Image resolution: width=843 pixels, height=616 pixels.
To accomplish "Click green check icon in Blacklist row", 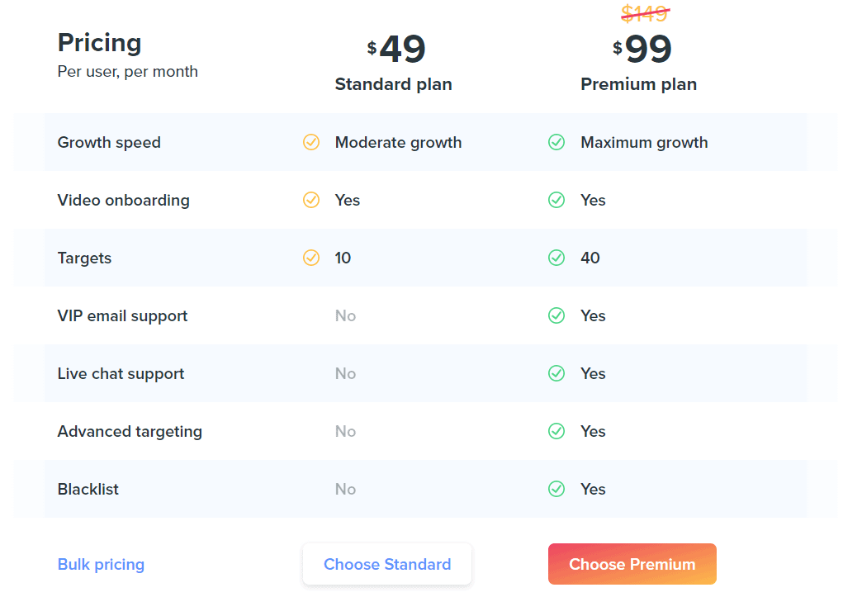I will pyautogui.click(x=556, y=489).
